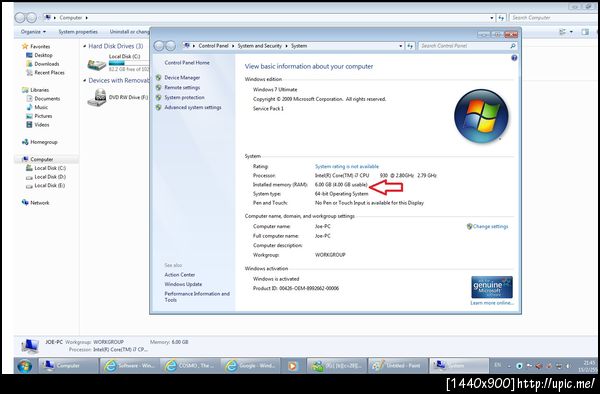Open System protection link

pos(184,98)
